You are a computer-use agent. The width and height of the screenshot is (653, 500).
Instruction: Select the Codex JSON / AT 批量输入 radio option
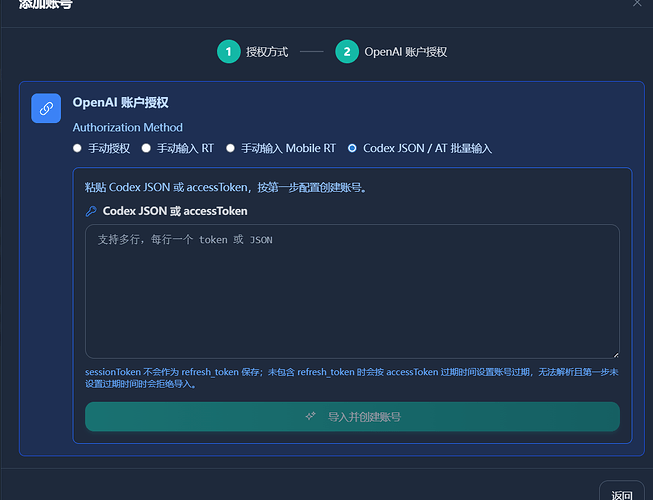[x=352, y=148]
